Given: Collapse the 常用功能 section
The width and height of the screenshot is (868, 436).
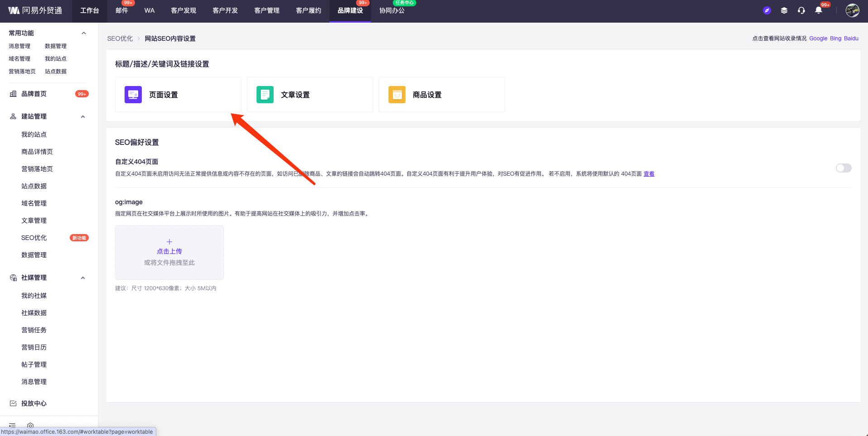Looking at the screenshot, I should (x=83, y=33).
